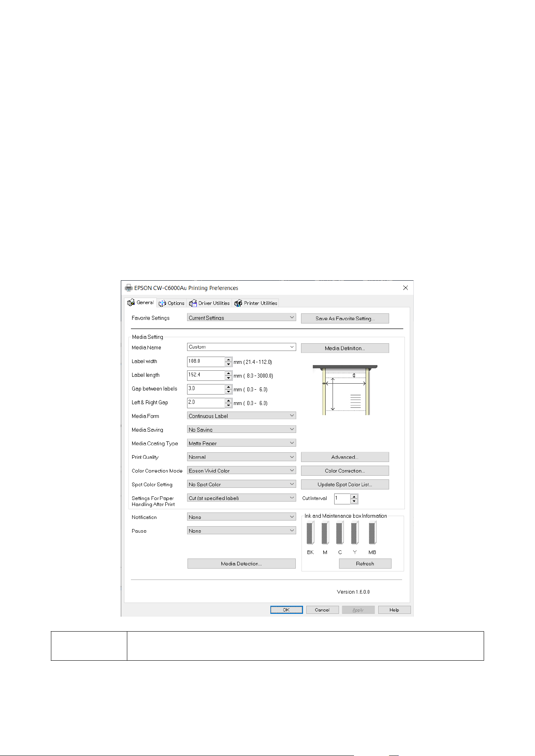Click the Y ink level indicator
This screenshot has height=756, width=535.
click(355, 533)
